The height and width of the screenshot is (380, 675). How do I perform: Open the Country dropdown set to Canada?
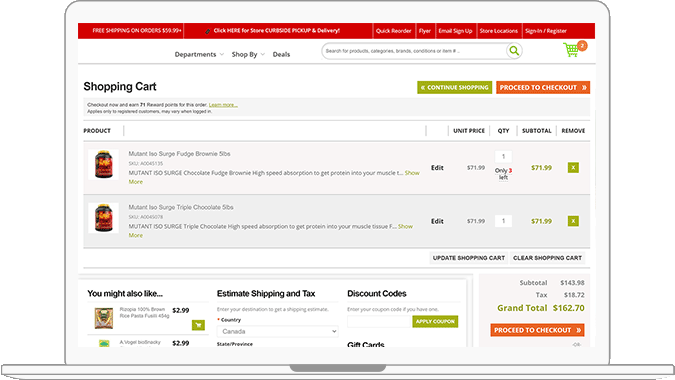[278, 331]
